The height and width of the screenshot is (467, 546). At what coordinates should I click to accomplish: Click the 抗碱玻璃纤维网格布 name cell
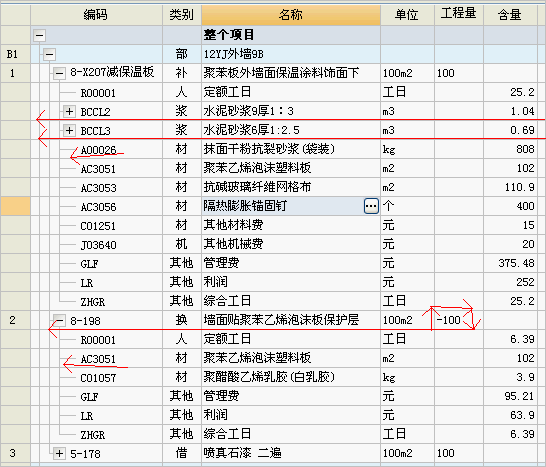click(291, 187)
